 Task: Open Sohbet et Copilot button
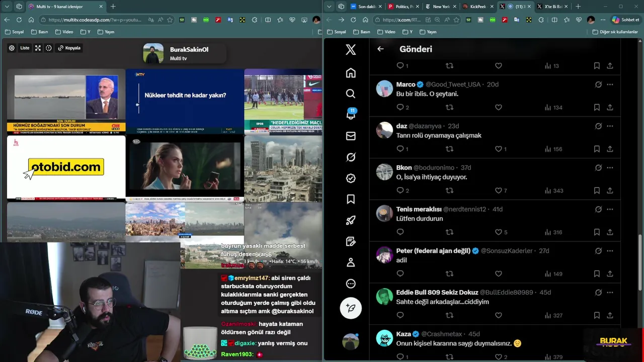point(625,20)
